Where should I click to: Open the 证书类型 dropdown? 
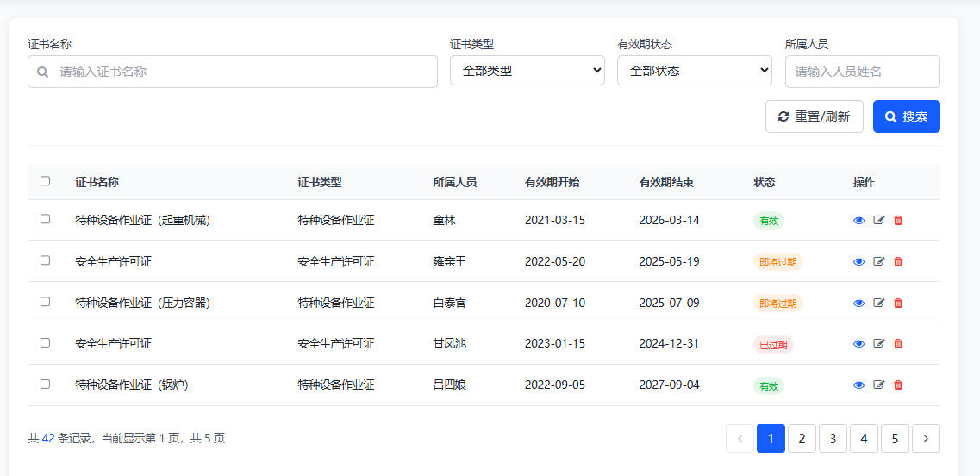click(x=527, y=71)
